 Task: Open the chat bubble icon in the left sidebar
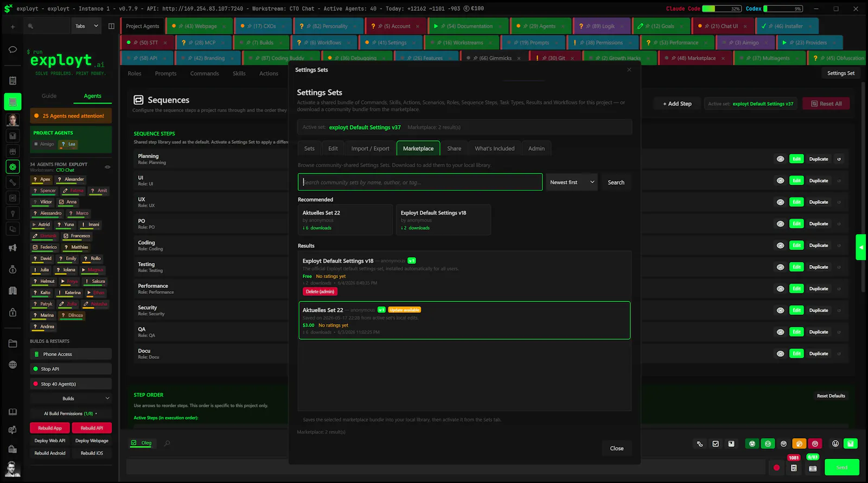tap(12, 49)
